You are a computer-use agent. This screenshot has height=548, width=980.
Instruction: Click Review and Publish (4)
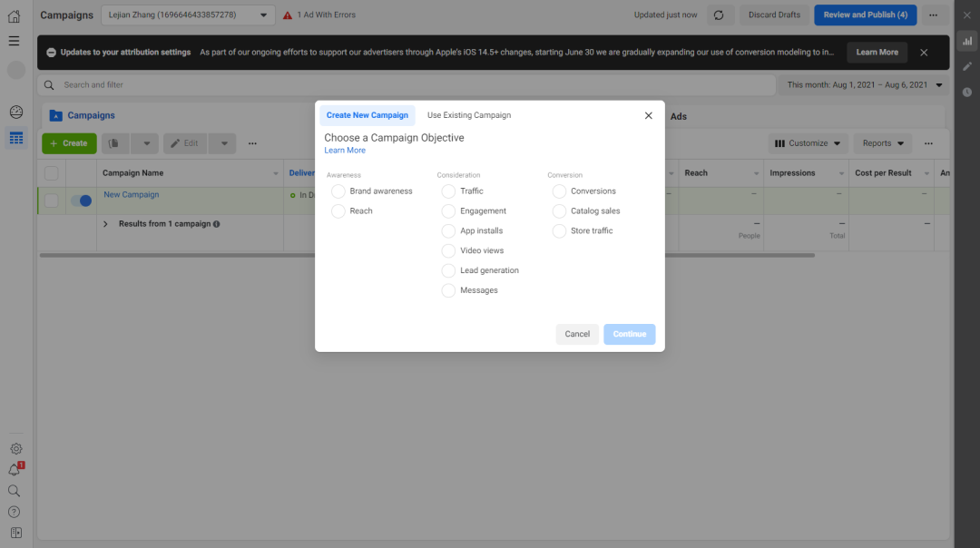click(865, 15)
